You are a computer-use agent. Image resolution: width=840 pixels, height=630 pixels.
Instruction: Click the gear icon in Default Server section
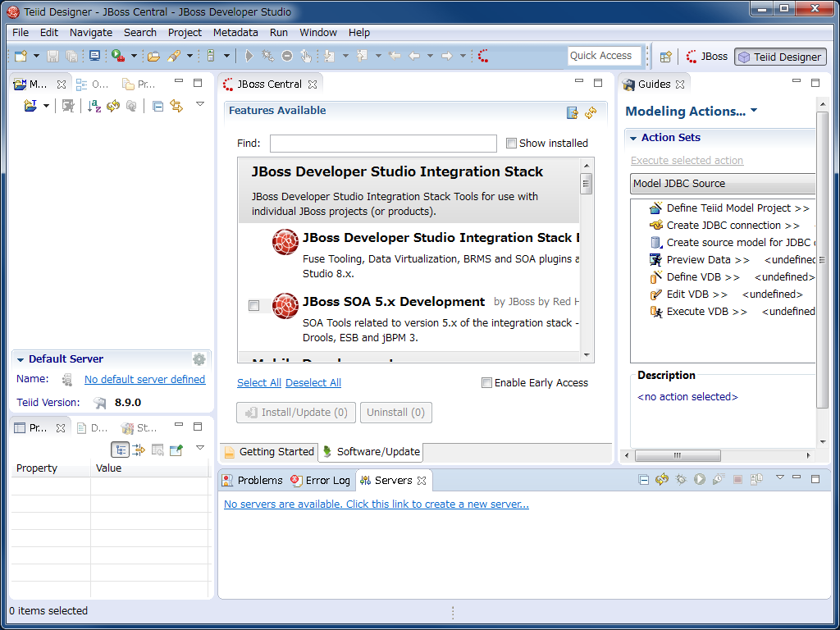(199, 359)
